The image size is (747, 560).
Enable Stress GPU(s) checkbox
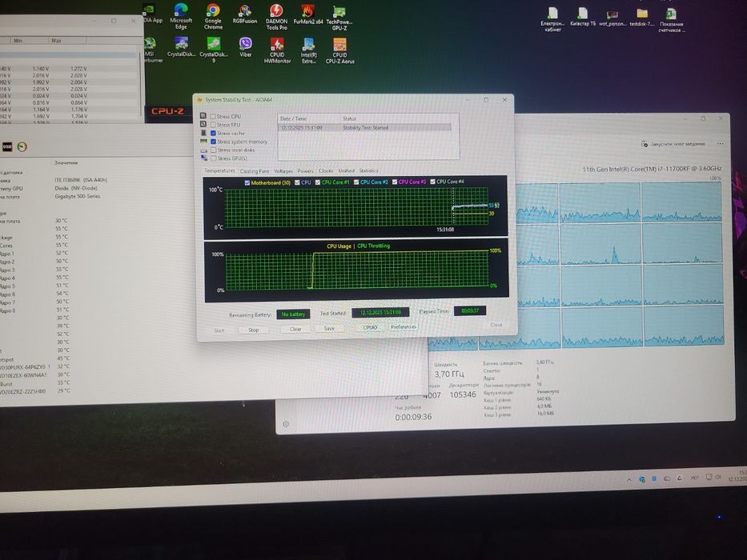click(x=214, y=158)
